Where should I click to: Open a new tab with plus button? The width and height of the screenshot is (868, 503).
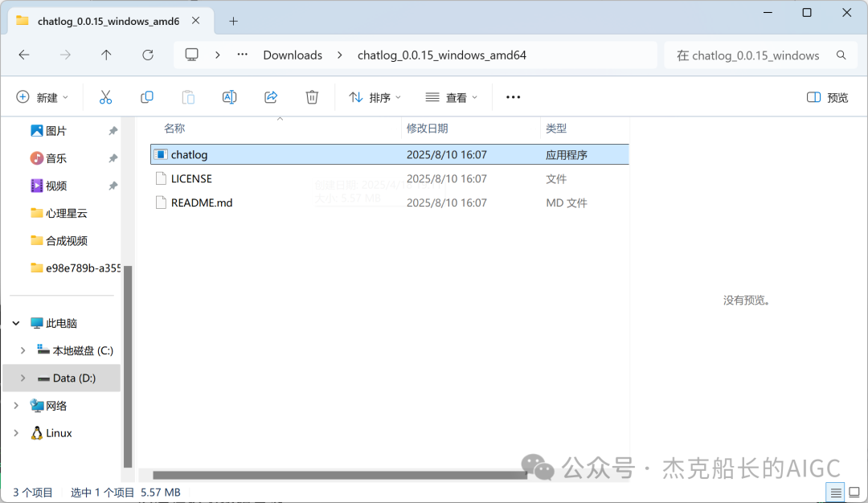pos(234,21)
